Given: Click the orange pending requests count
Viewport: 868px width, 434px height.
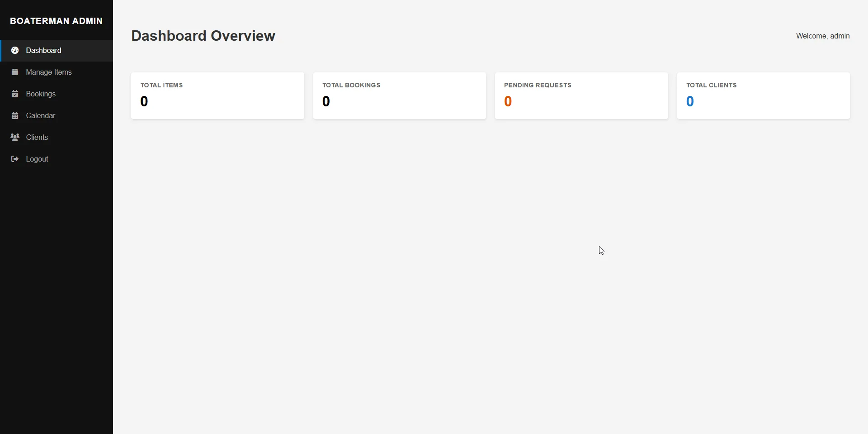Looking at the screenshot, I should pos(508,101).
